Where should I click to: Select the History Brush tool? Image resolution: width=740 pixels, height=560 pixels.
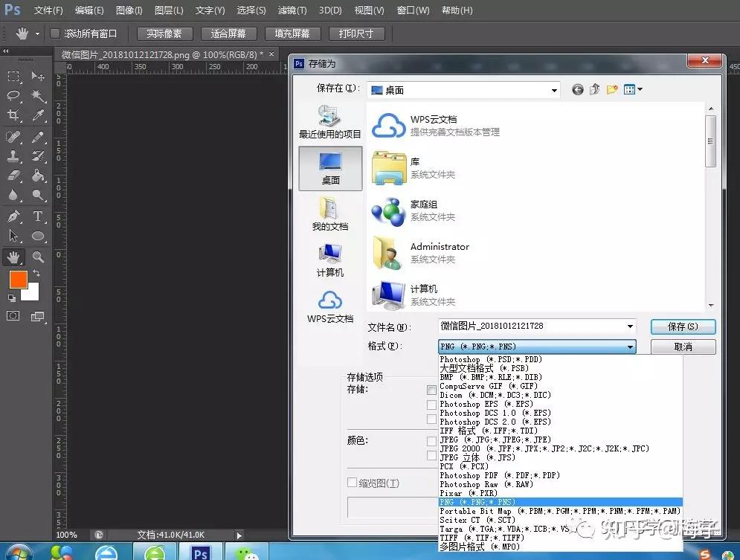(38, 156)
